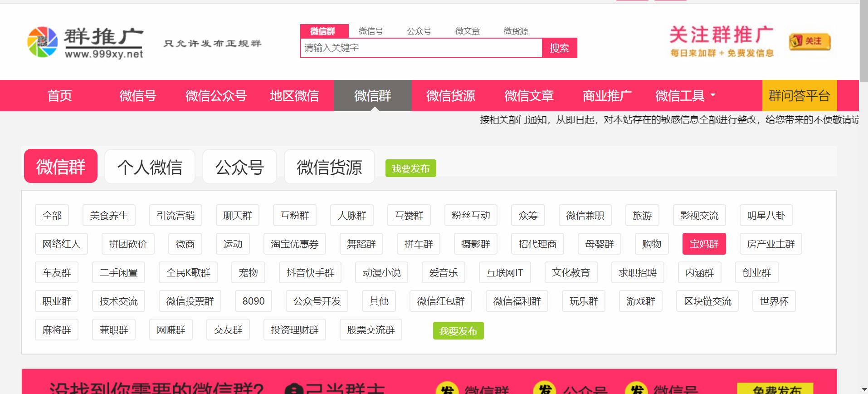The height and width of the screenshot is (394, 868).
Task: Open 地区微信 in the navigation bar
Action: (x=294, y=95)
